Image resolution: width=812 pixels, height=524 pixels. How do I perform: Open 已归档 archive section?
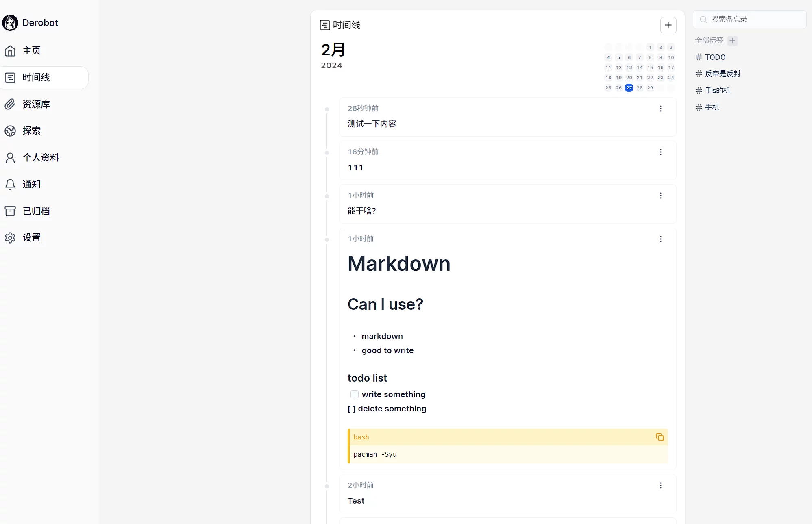pos(36,211)
